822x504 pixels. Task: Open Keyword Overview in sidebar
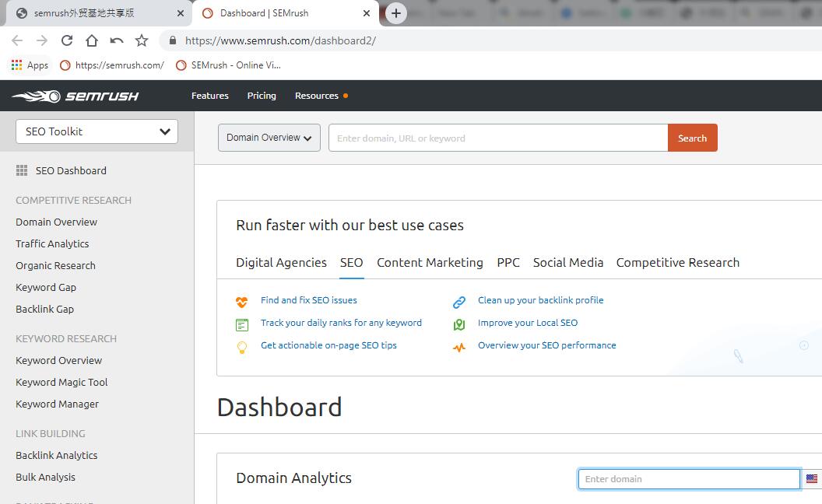coord(58,360)
